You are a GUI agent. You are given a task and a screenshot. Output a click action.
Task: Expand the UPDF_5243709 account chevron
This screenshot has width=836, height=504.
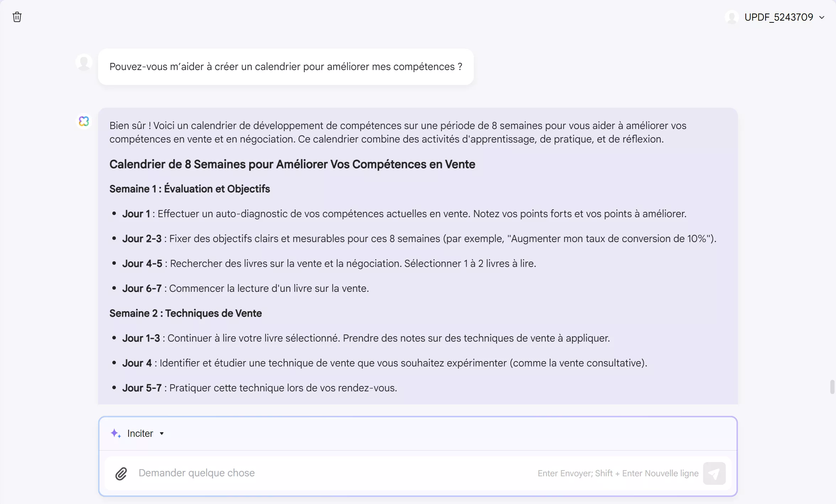click(x=822, y=17)
